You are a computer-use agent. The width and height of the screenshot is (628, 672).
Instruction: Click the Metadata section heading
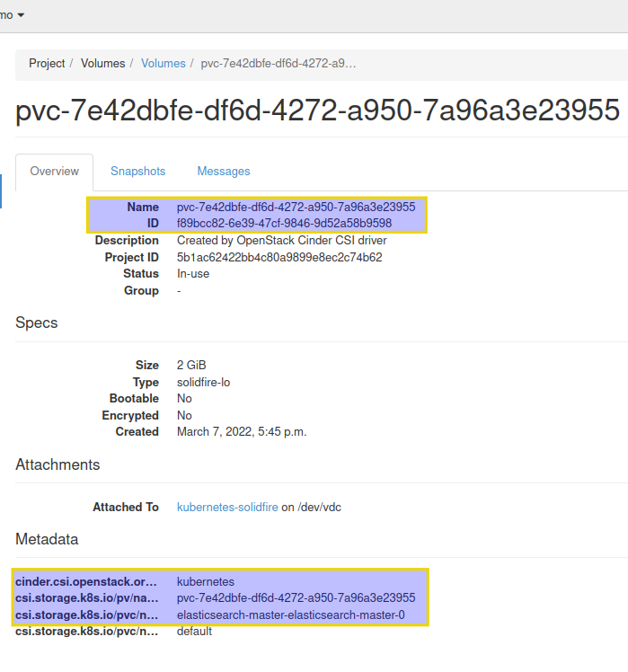tap(47, 539)
